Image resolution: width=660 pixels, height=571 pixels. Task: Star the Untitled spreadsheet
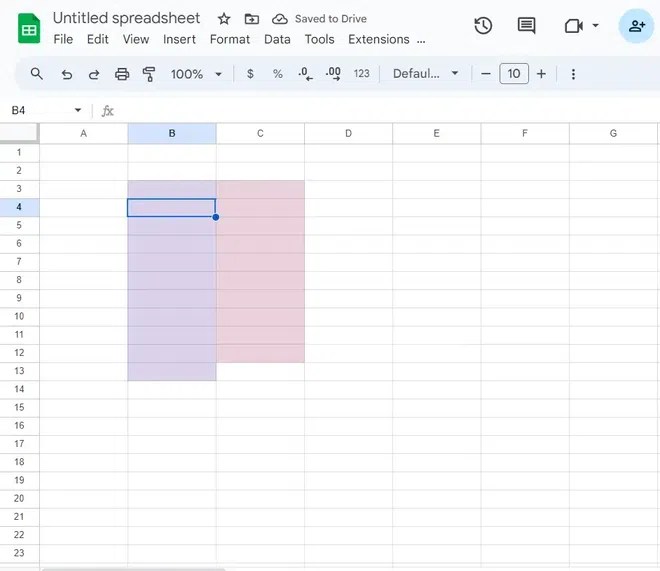pos(224,19)
